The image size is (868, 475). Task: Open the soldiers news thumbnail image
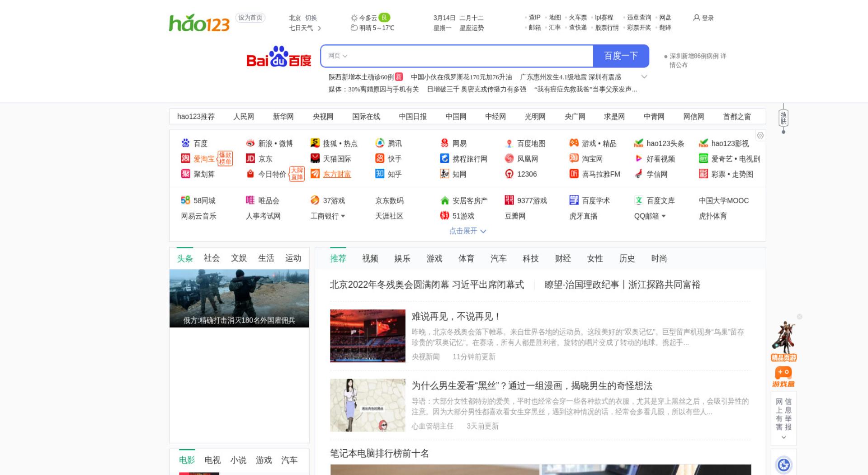pyautogui.click(x=239, y=298)
